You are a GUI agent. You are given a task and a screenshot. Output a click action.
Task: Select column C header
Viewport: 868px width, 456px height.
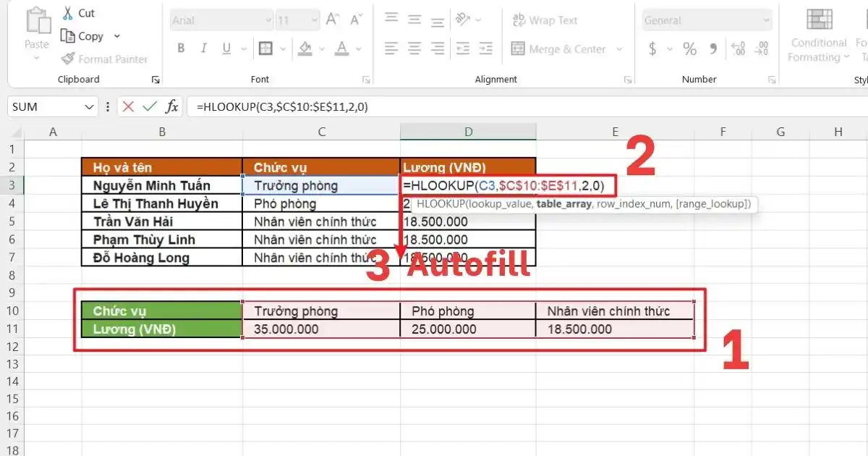coord(321,131)
